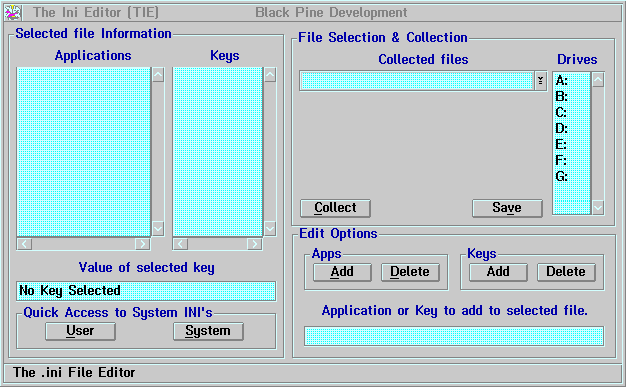Click Add in the Keys group
This screenshot has height=387, width=626.
pos(498,272)
